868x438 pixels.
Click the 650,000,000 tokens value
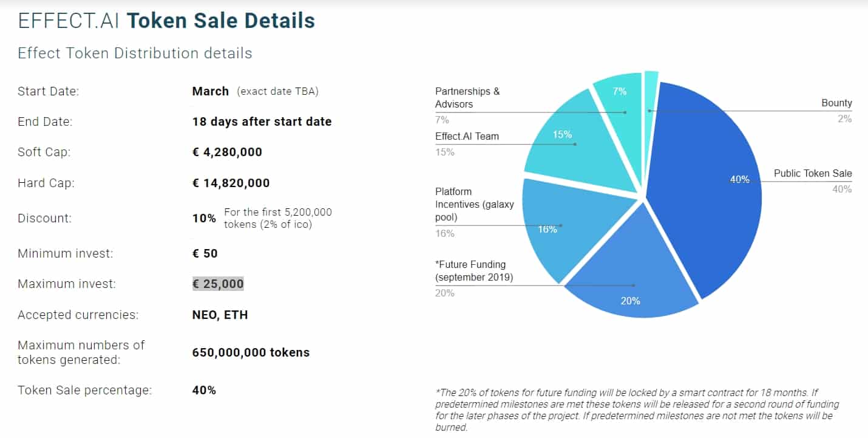tap(251, 352)
